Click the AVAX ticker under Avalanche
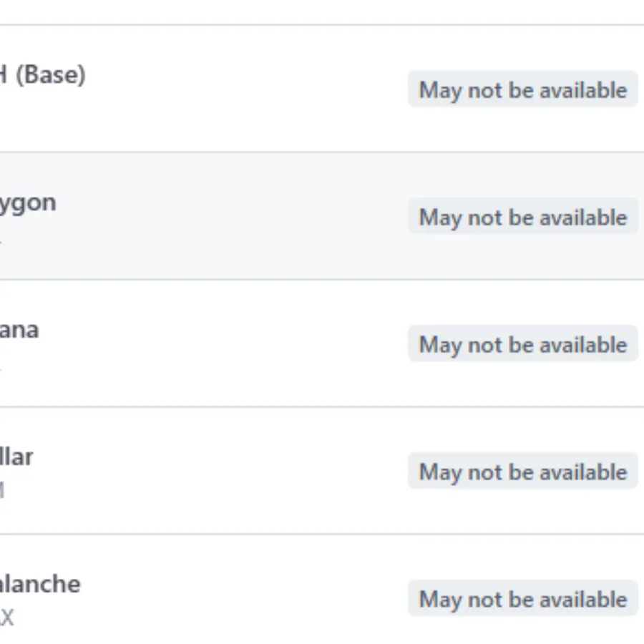 tap(6, 617)
